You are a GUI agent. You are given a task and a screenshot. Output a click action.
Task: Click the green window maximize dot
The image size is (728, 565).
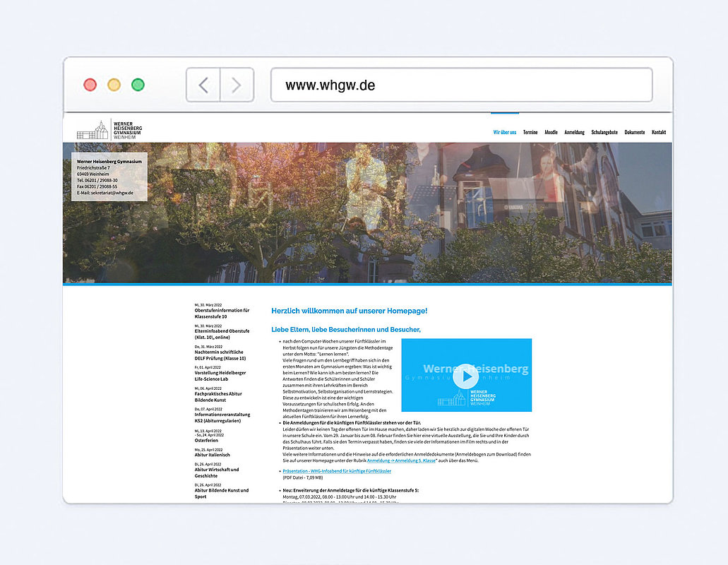(x=138, y=85)
